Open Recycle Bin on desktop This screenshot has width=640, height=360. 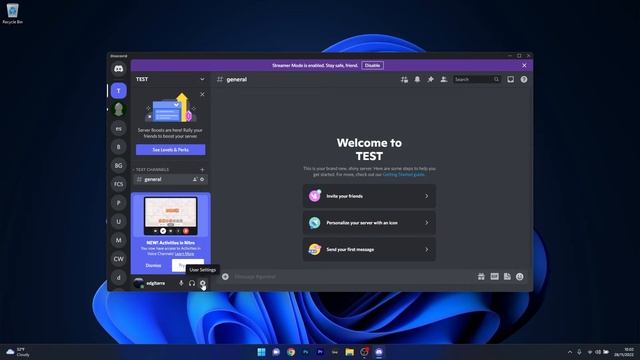(x=12, y=13)
